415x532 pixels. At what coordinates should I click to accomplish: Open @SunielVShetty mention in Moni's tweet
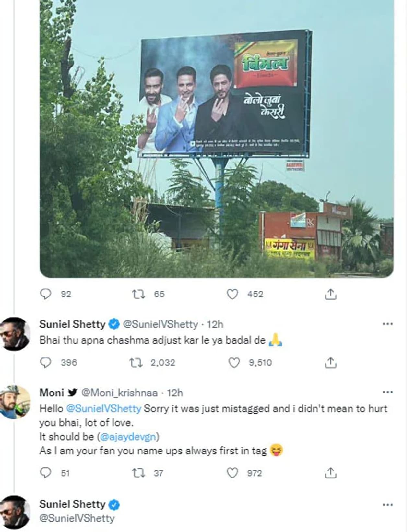[103, 408]
